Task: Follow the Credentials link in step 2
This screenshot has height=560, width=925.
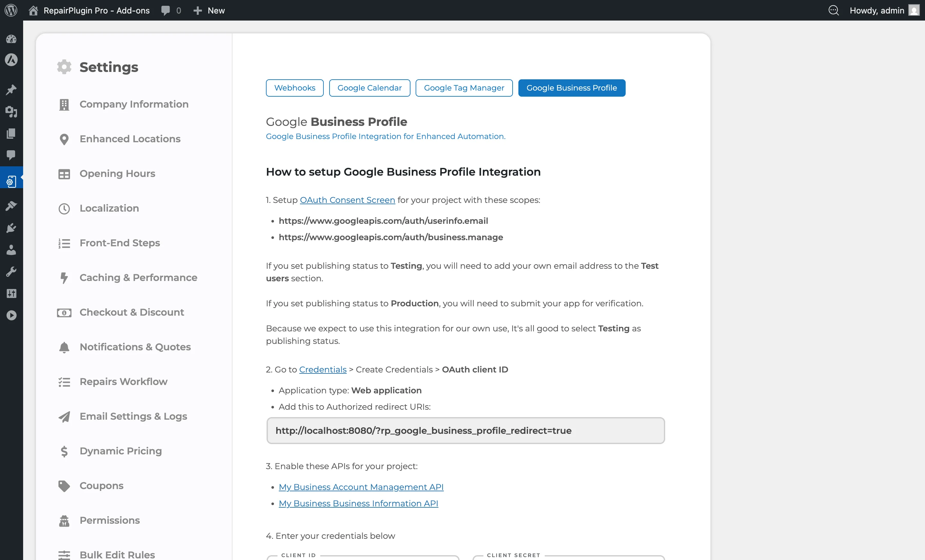Action: (322, 369)
